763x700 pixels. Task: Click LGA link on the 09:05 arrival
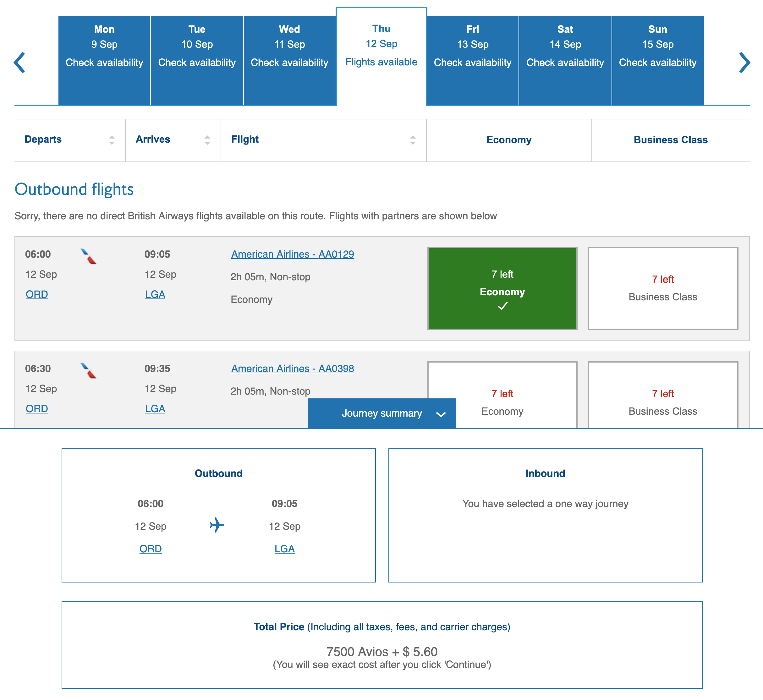(155, 294)
